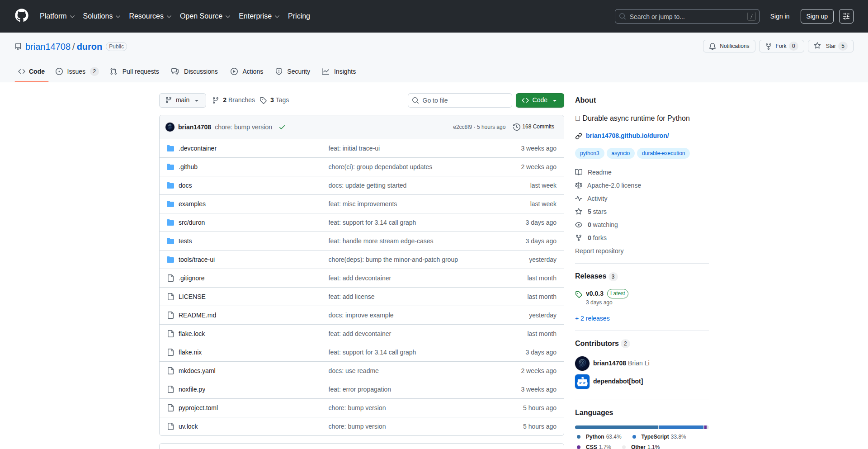Expand the main branch selector

point(182,100)
